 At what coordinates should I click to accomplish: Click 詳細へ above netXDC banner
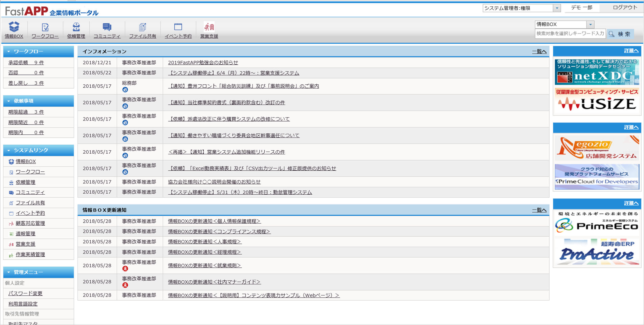pyautogui.click(x=631, y=51)
